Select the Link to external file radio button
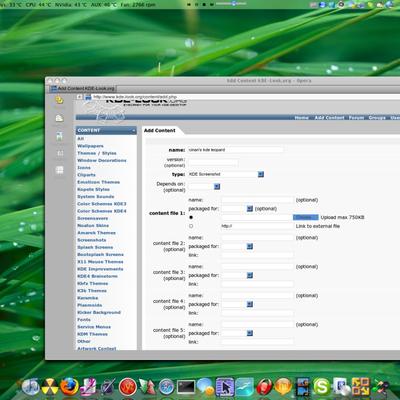The image size is (400, 400). [x=191, y=226]
